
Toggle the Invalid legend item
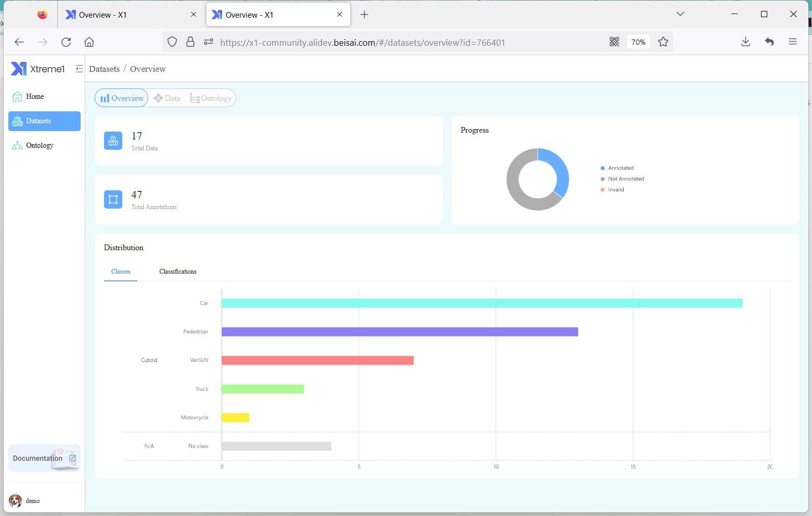[615, 190]
